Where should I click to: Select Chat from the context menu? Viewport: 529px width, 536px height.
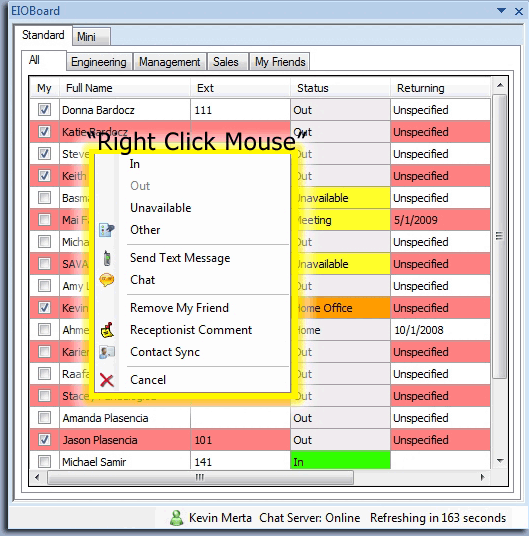192,280
